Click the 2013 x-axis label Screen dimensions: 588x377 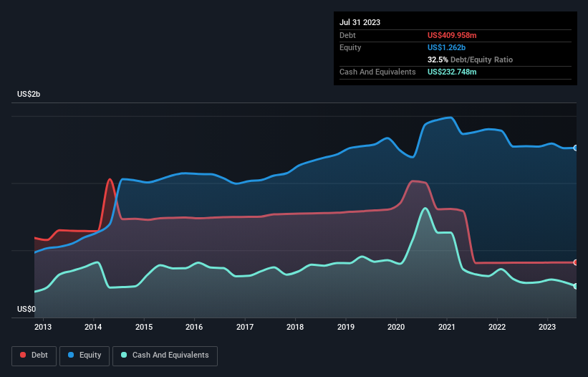point(43,327)
